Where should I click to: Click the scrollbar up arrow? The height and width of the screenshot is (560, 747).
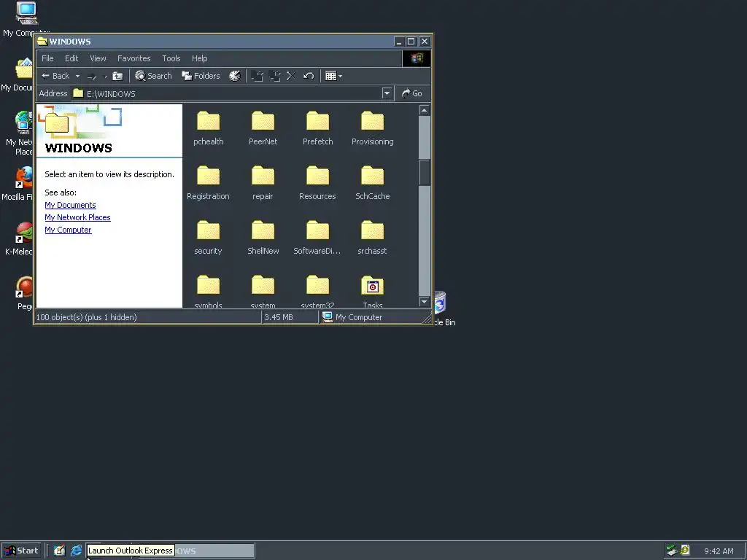(424, 110)
